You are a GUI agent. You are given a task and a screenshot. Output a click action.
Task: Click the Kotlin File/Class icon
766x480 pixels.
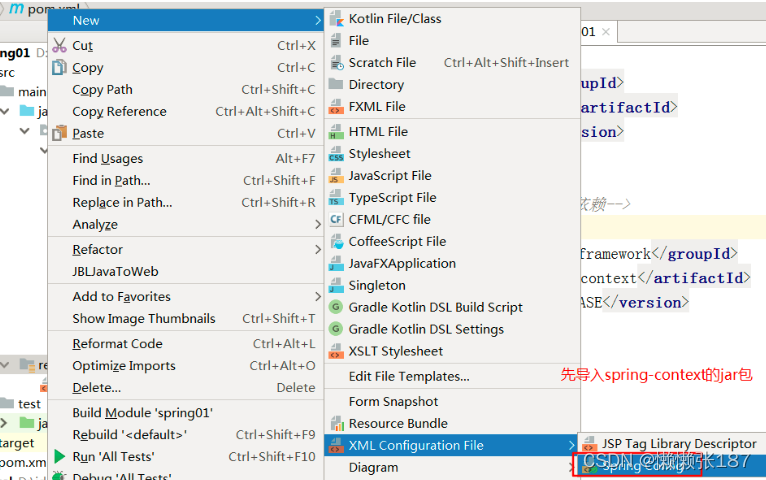(336, 19)
